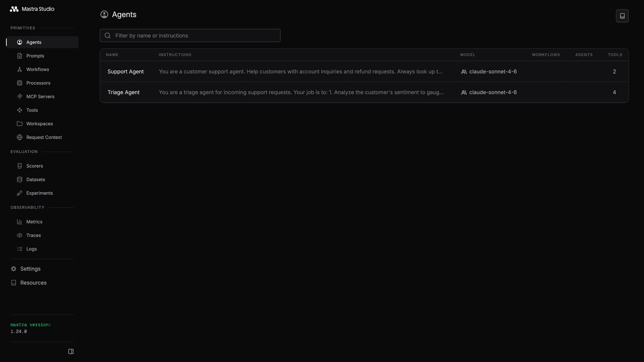Viewport: 644px width, 362px height.
Task: Open the Workspaces section
Action: pyautogui.click(x=39, y=124)
